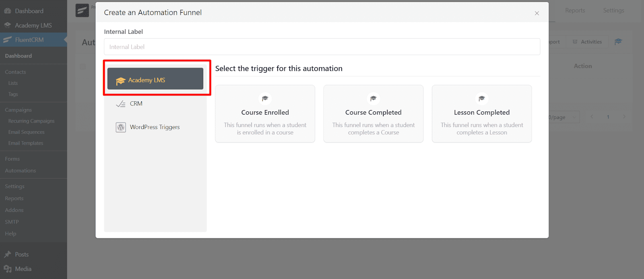Open the WordPress Triggers category
Image resolution: width=644 pixels, height=279 pixels.
click(x=155, y=127)
